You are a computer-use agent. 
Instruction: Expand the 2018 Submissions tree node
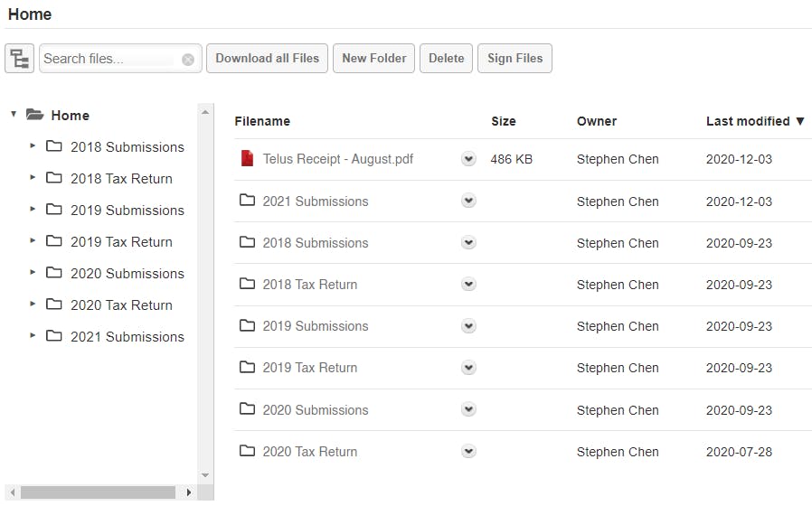(x=33, y=145)
